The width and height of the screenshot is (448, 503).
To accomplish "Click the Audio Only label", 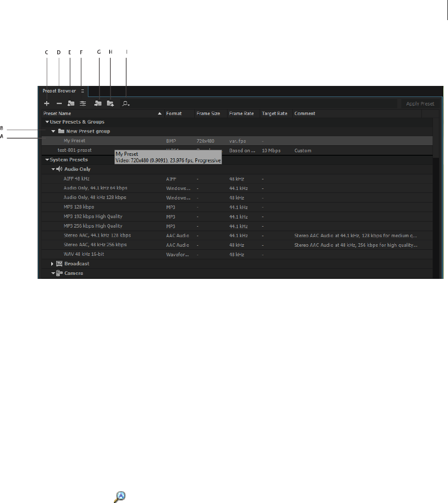I will pos(77,169).
